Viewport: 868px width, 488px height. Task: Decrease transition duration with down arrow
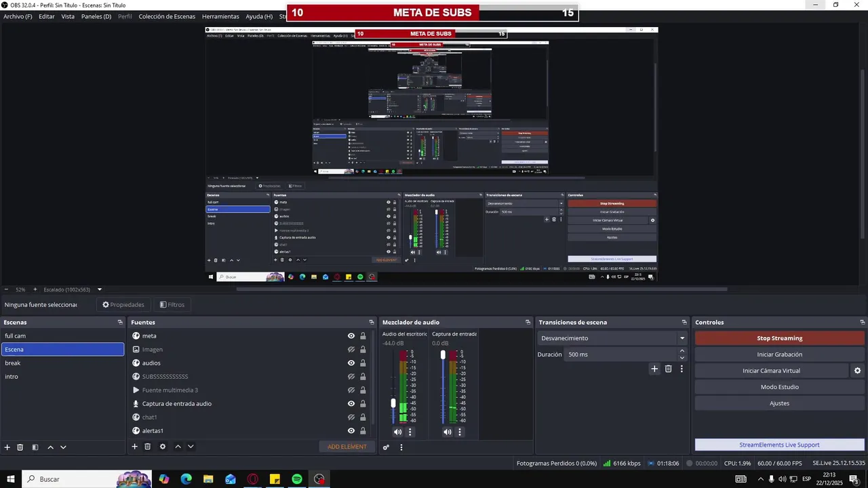click(682, 358)
